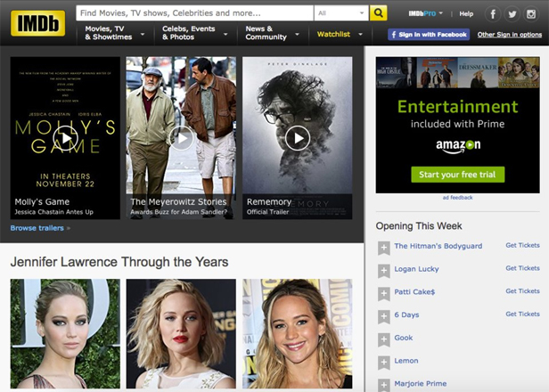Screen dimensions: 549x392
Task: Open the Gook title link
Action: pyautogui.click(x=404, y=338)
